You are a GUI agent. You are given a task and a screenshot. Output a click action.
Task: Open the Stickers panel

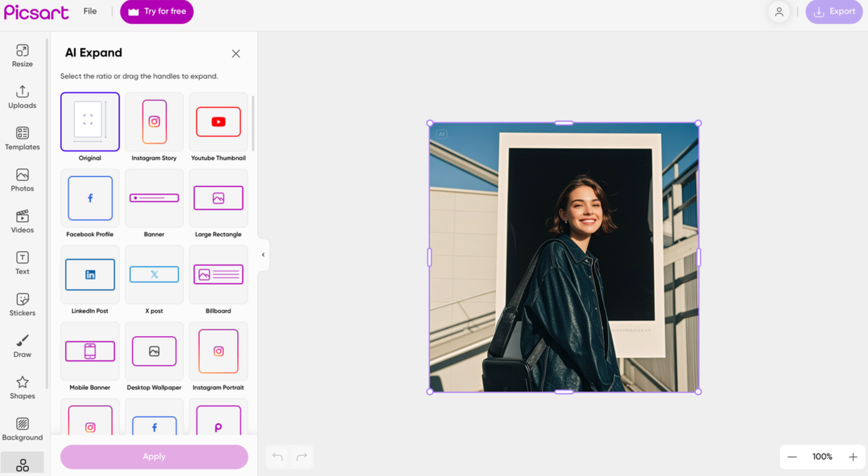[x=22, y=304]
